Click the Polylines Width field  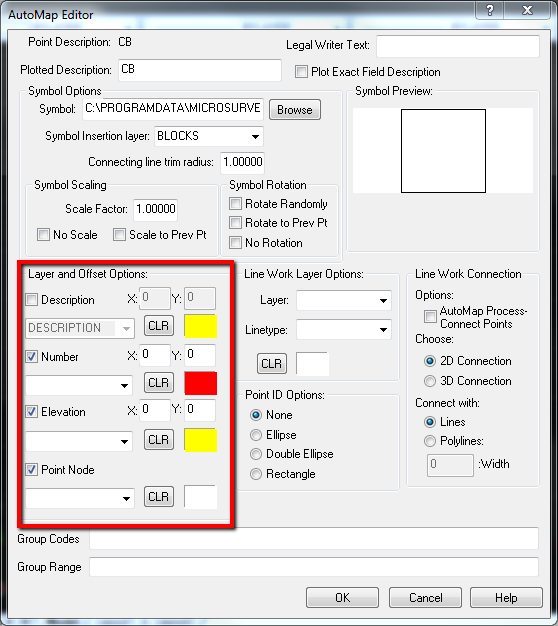(450, 465)
